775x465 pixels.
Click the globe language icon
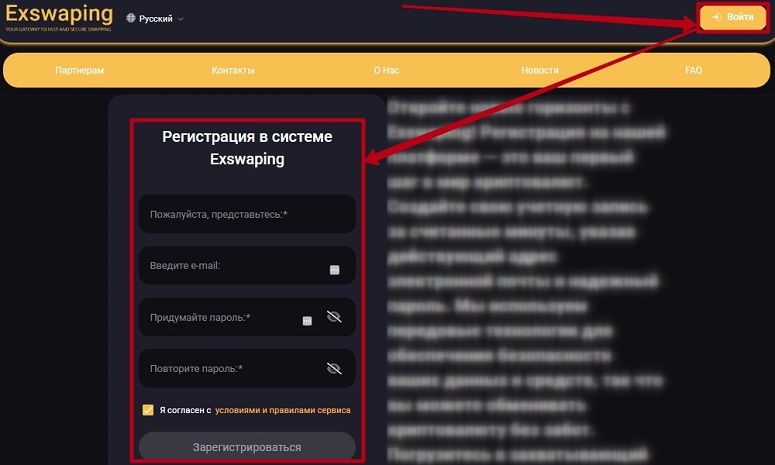pos(130,18)
